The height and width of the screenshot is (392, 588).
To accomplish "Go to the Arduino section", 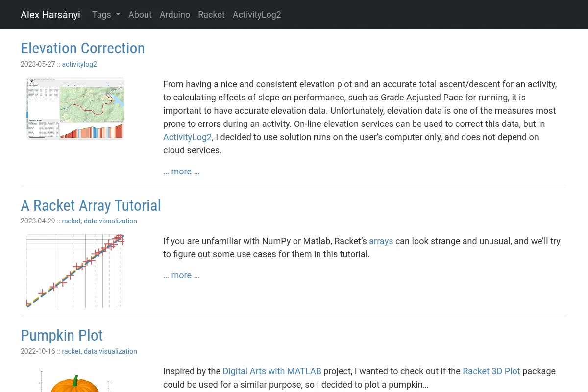I will point(175,15).
